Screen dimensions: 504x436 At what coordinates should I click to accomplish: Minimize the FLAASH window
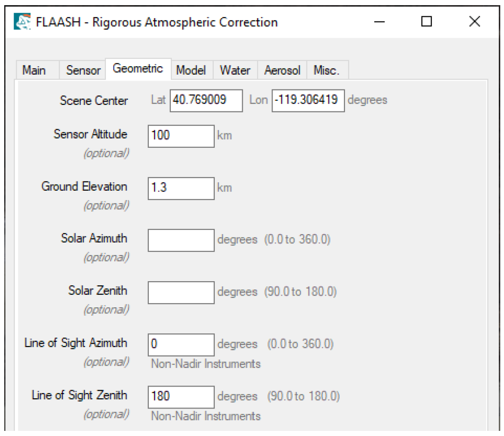click(x=379, y=22)
